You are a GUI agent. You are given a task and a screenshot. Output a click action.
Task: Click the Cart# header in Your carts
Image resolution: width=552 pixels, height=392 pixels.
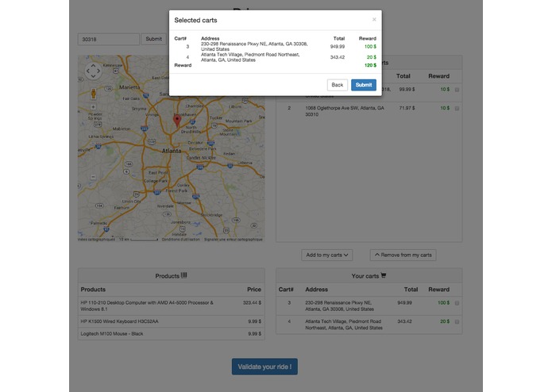click(285, 290)
